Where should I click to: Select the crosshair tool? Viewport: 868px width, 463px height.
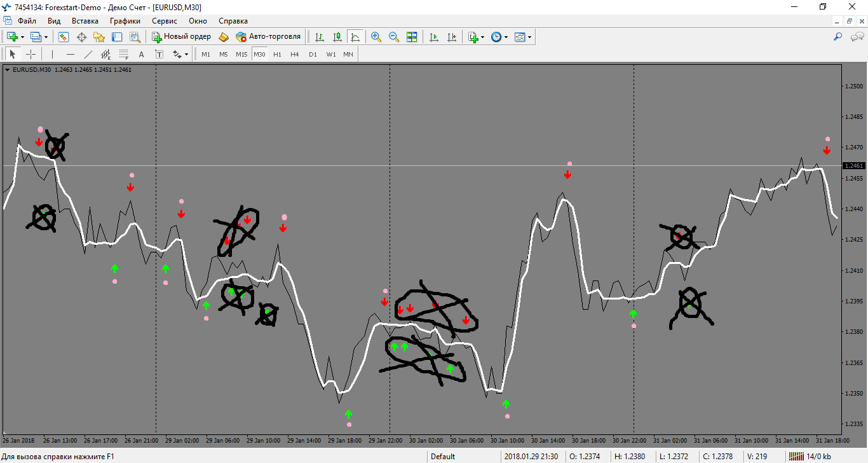[x=30, y=54]
